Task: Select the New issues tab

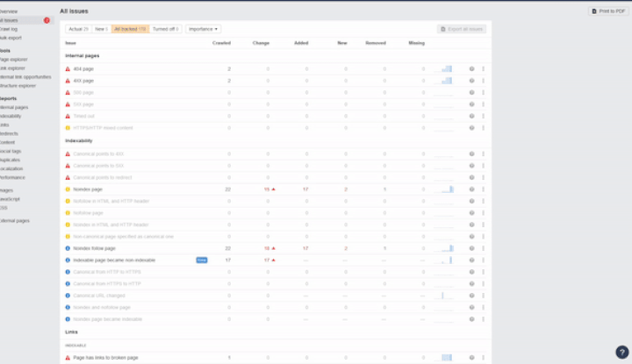Action: coord(101,29)
